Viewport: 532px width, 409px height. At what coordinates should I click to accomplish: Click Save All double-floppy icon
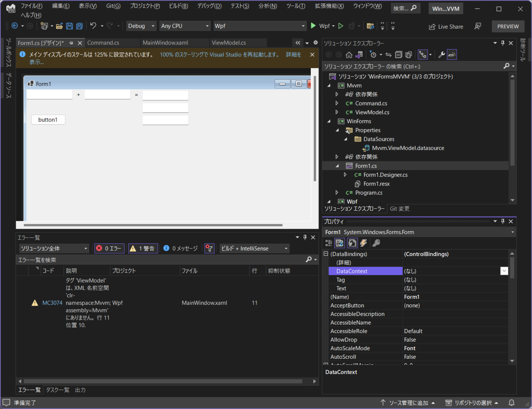tap(79, 26)
